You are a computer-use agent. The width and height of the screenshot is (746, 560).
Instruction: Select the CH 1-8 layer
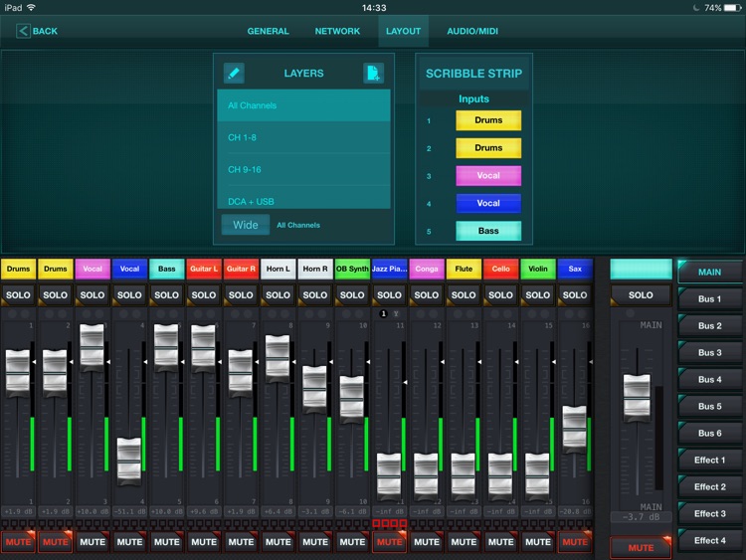pyautogui.click(x=303, y=137)
